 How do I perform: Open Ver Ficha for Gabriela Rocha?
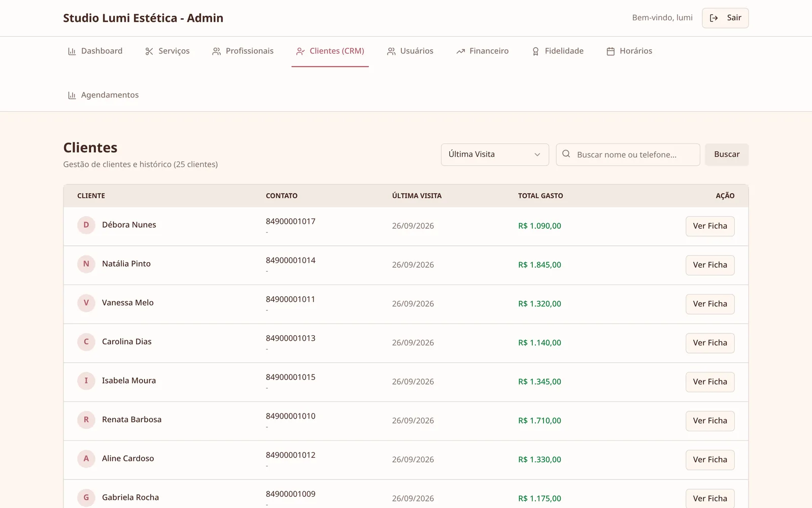[x=710, y=498]
